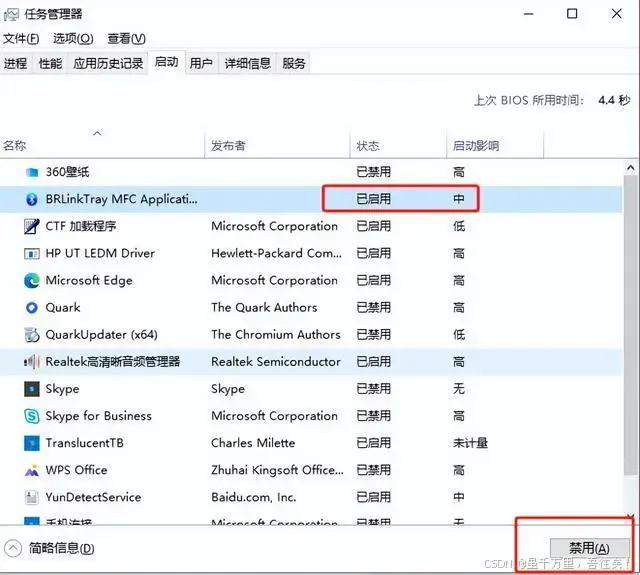Click the Skype for Business icon
The height and width of the screenshot is (575, 640).
[x=32, y=416]
